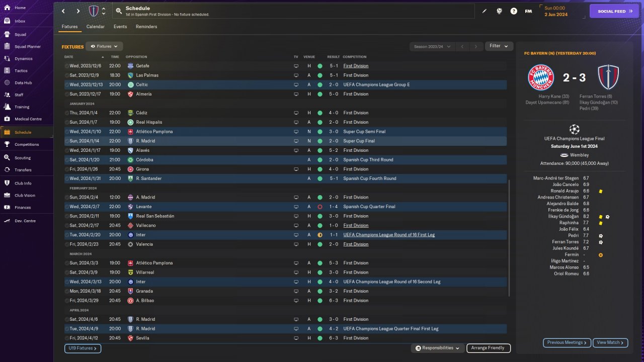Click the FC Bayern crest in match panel
The height and width of the screenshot is (362, 644).
(541, 77)
